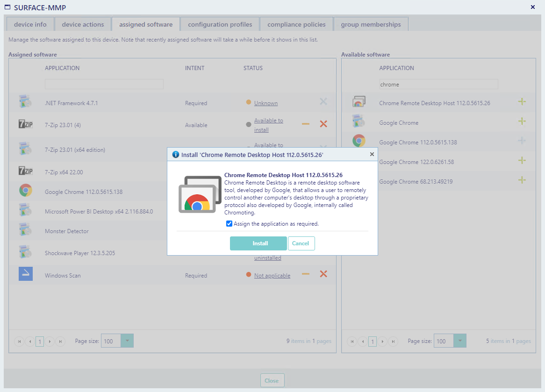
Task: Click add icon beside Google Chrome 68.213.49219
Action: (522, 180)
